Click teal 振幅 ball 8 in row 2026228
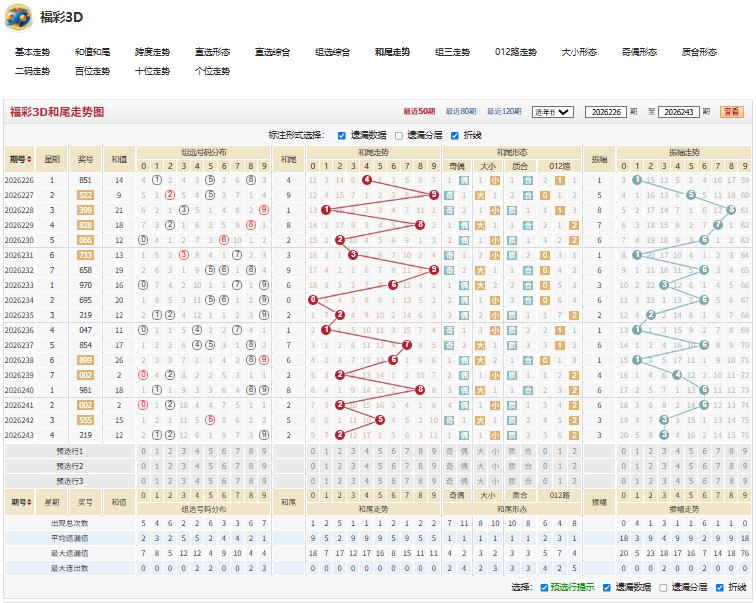Screen dimensions: 756x603 tap(731, 210)
